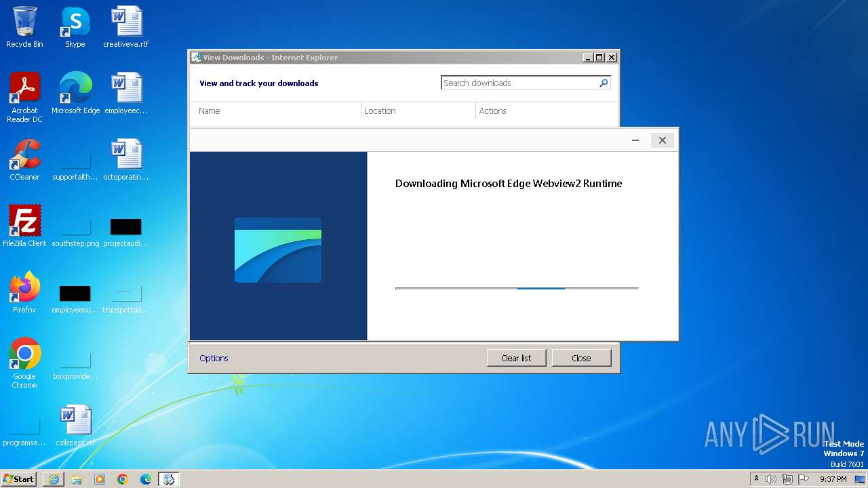Viewport: 868px width, 488px height.
Task: Click the taskbar clock 9:37 PM
Action: click(x=833, y=479)
